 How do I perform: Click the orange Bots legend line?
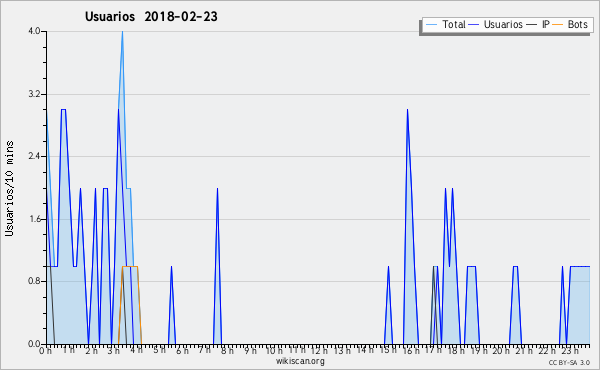(x=558, y=25)
